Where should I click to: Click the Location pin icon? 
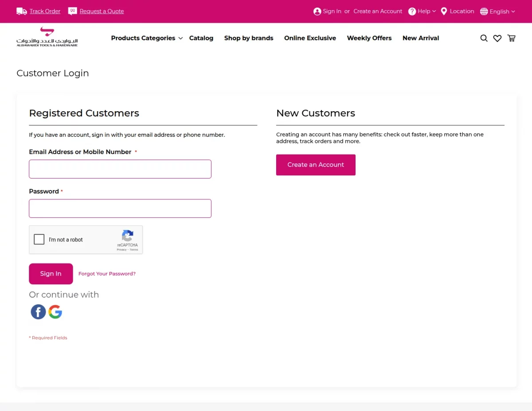click(x=444, y=12)
